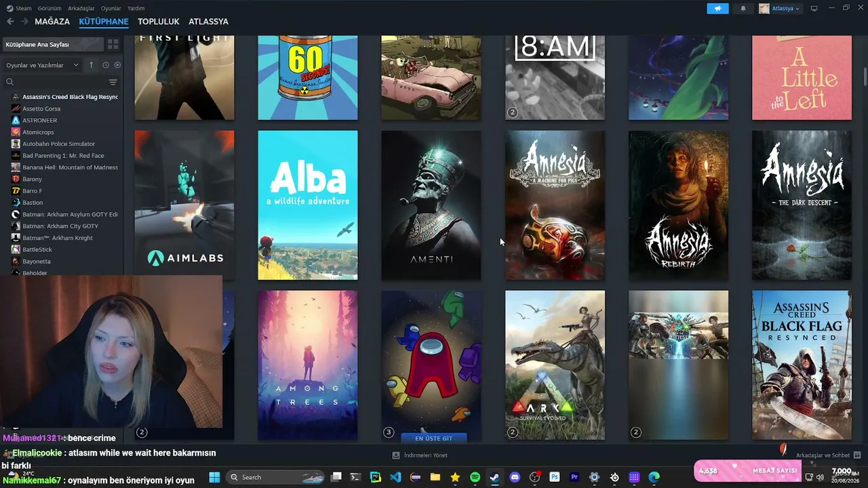The image size is (868, 488).
Task: Open Amnesia A Machine for Pigs cover
Action: (x=555, y=205)
